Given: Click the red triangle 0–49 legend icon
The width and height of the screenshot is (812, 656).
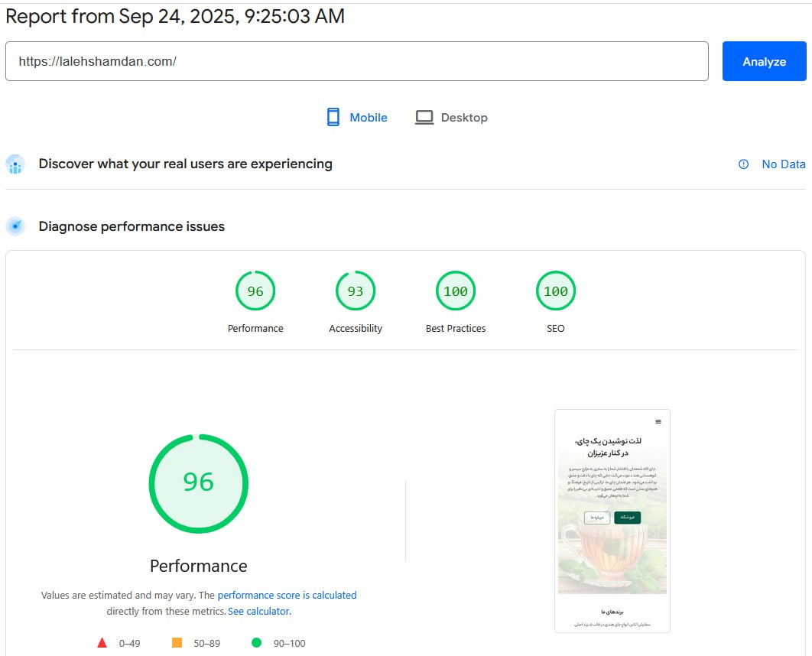Looking at the screenshot, I should 102,643.
